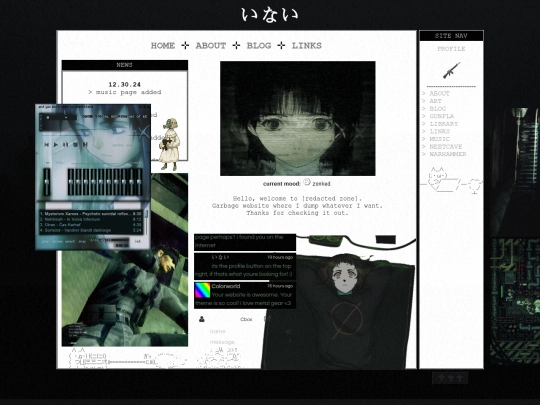
Task: Click the playlist scrollbar in music player
Action: click(146, 222)
